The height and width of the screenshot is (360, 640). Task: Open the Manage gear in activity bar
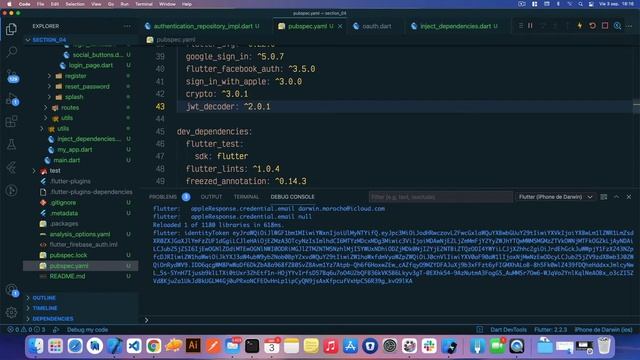11,312
